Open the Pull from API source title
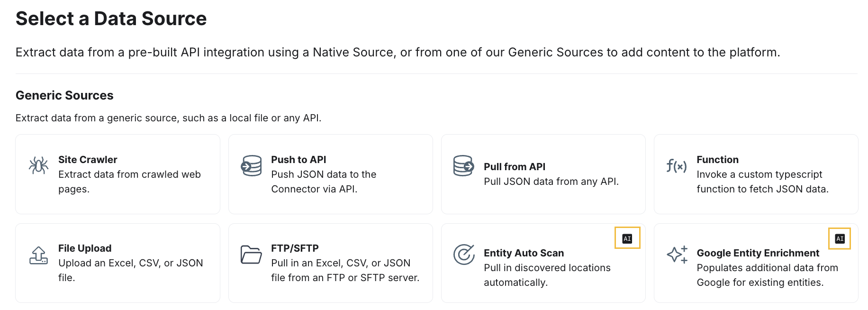This screenshot has height=310, width=868. coord(515,167)
